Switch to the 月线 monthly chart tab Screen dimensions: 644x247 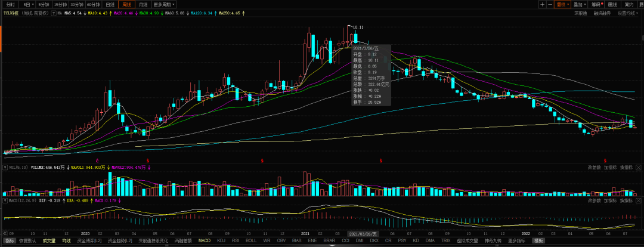(x=143, y=5)
